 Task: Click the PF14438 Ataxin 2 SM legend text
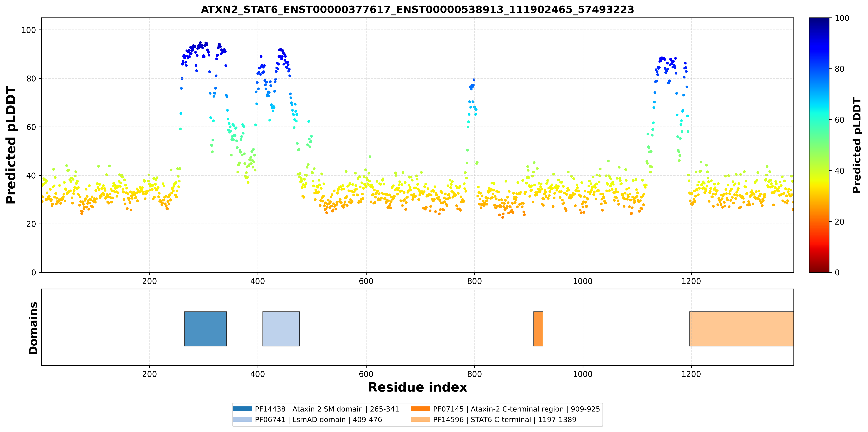[327, 409]
